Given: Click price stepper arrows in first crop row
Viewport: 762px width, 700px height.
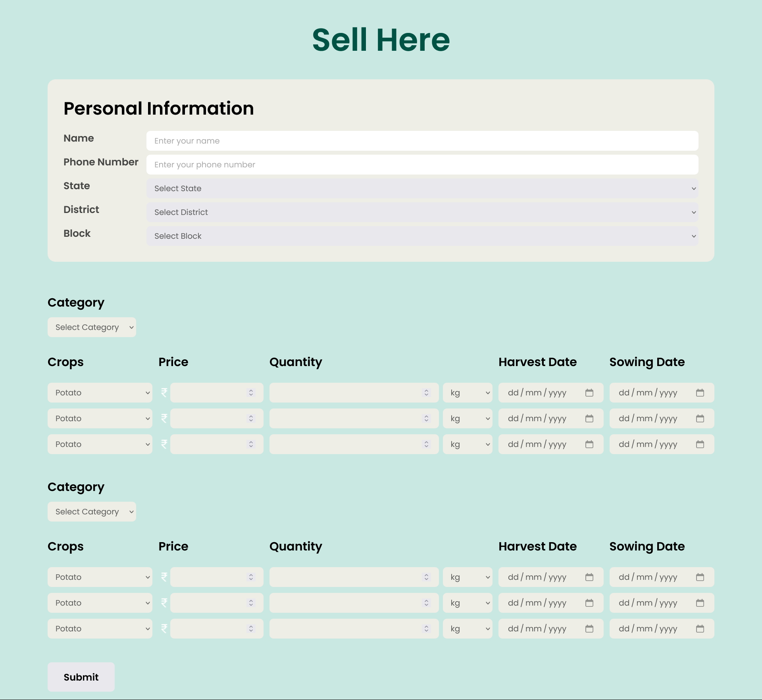Looking at the screenshot, I should tap(251, 393).
